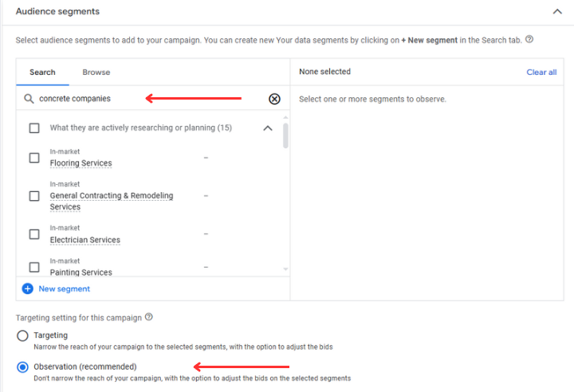
Task: Choose the Targeting radio option
Action: [x=22, y=335]
